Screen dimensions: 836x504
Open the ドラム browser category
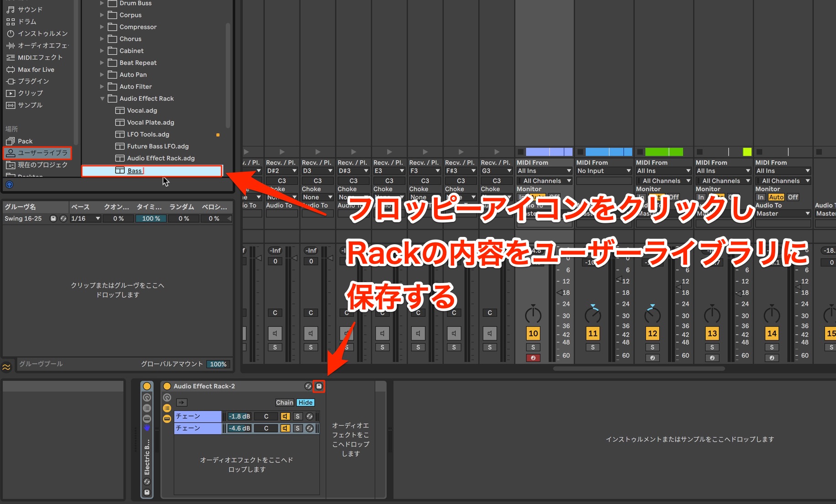pos(21,21)
